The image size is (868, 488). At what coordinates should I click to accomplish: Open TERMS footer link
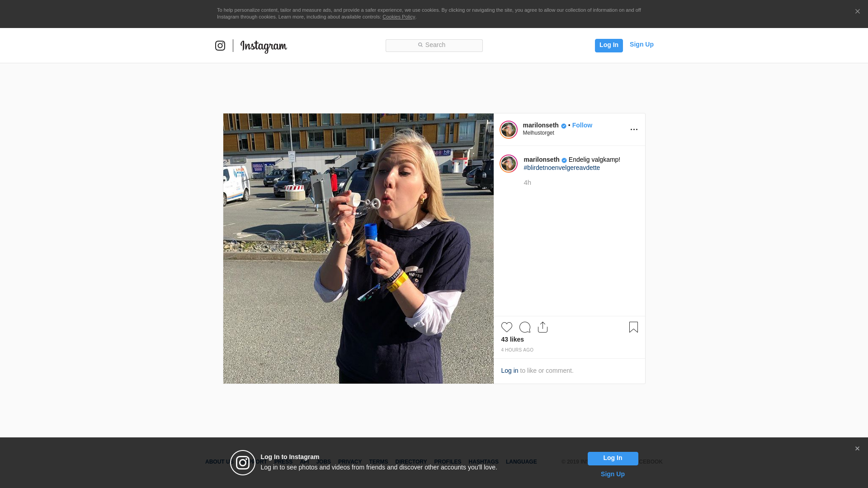coord(379,462)
